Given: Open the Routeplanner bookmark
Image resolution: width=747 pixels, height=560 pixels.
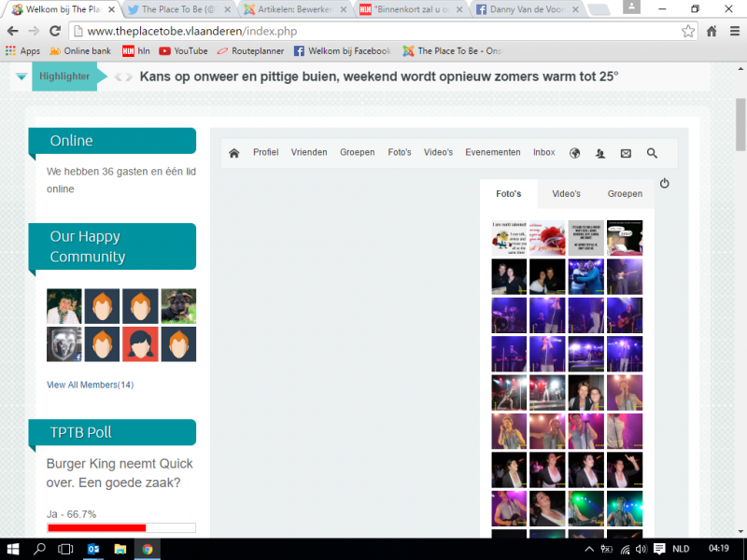Looking at the screenshot, I should 250,51.
